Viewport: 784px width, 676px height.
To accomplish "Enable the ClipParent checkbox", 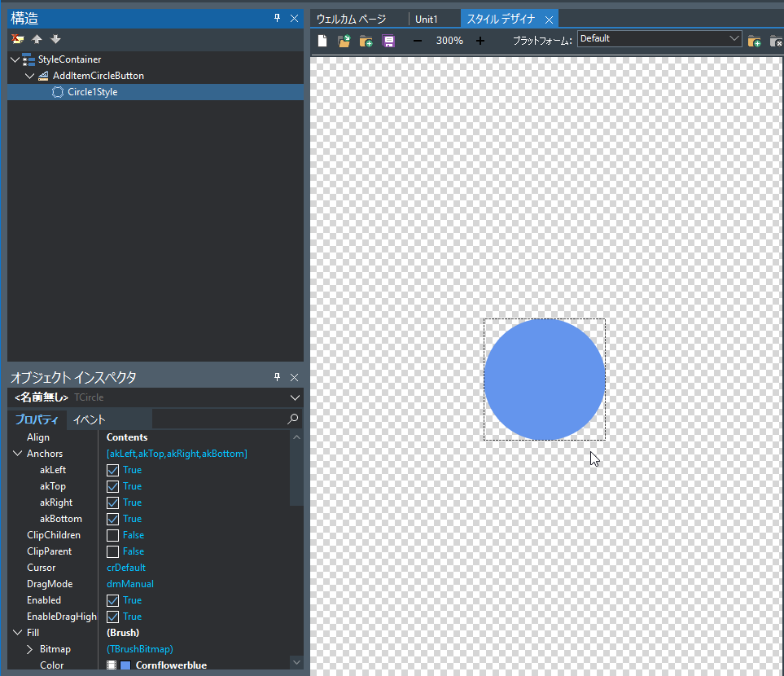I will click(113, 551).
